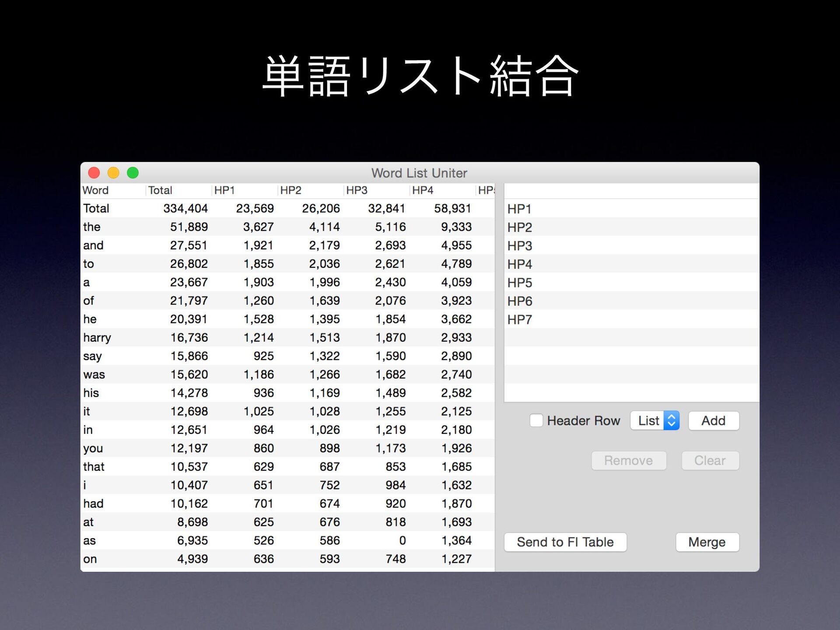Sort by the Word column header
The image size is (840, 630).
113,190
